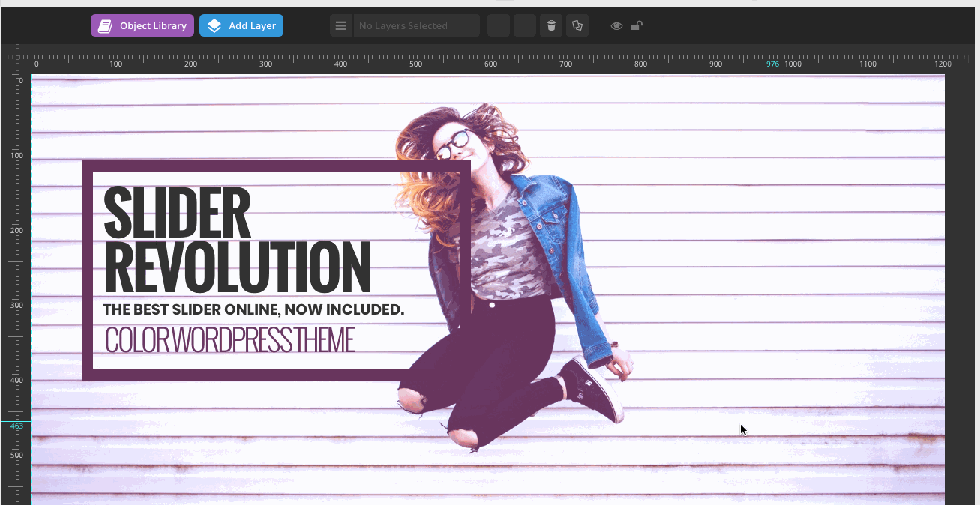This screenshot has height=505, width=980.
Task: Click the Add Layer button
Action: coord(241,26)
